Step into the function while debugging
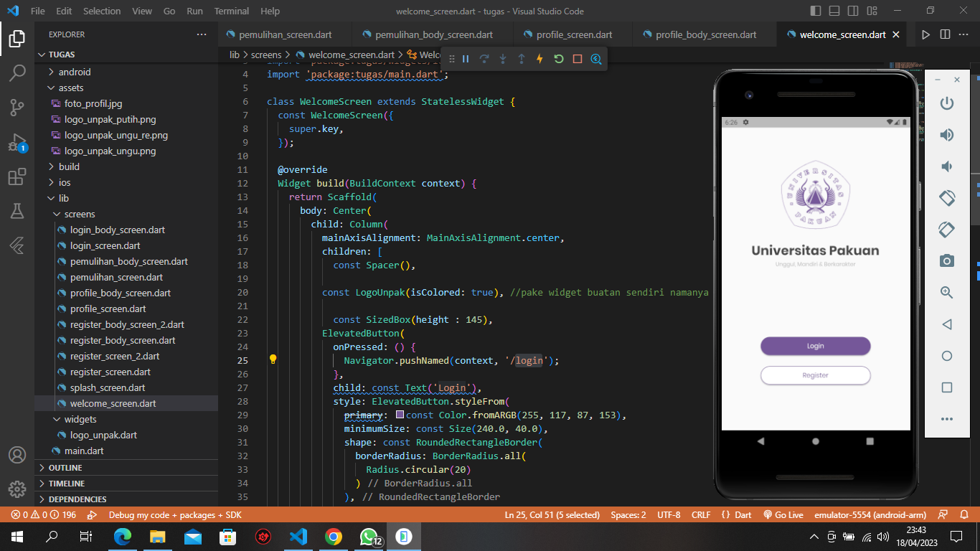The width and height of the screenshot is (980, 551). pos(503,59)
